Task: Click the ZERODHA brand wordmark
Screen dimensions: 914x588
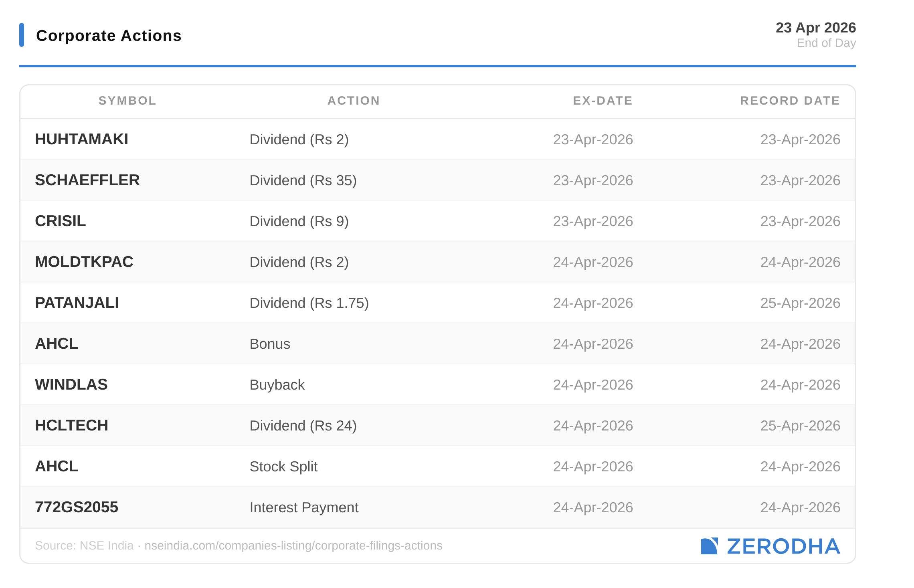Action: (783, 546)
